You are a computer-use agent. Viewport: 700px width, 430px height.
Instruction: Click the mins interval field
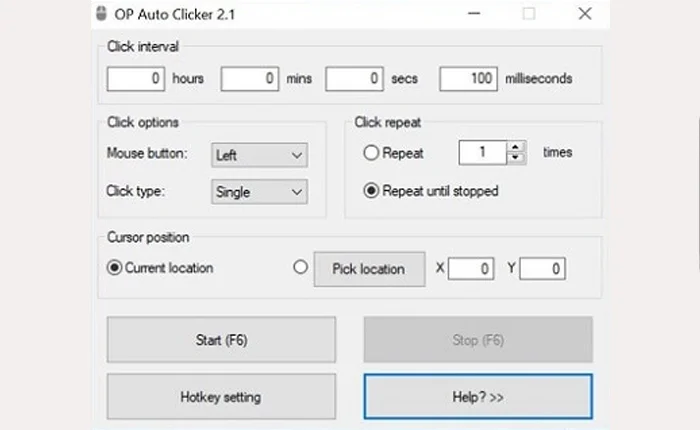click(x=249, y=78)
